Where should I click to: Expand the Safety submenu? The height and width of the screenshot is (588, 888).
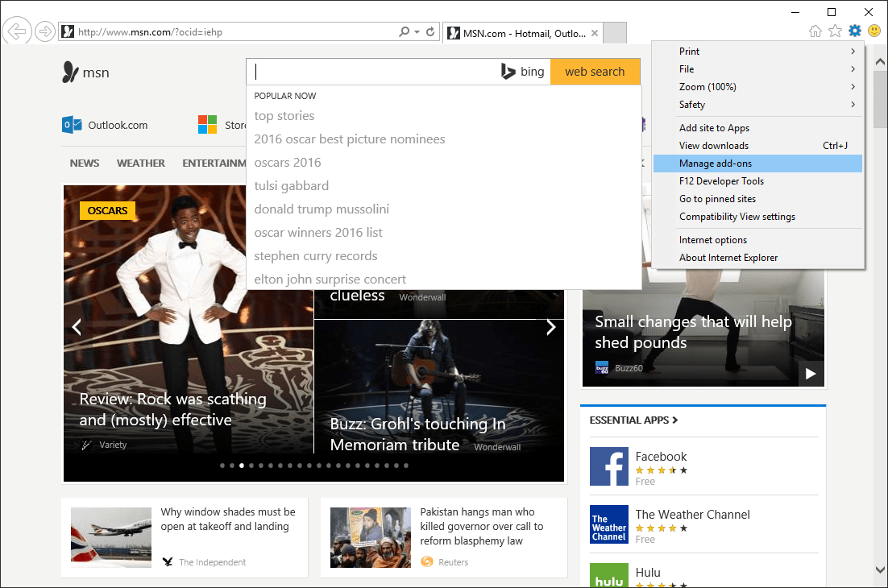758,104
